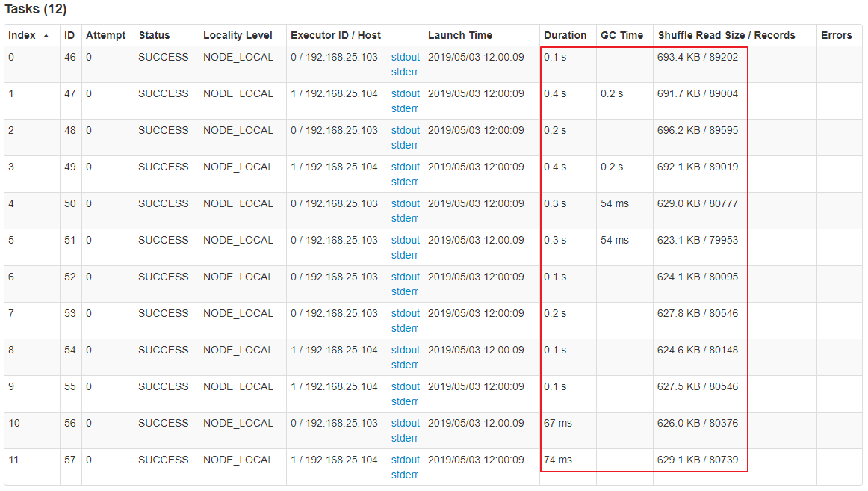
Task: Open stdout log for task ID 47
Action: pos(405,93)
